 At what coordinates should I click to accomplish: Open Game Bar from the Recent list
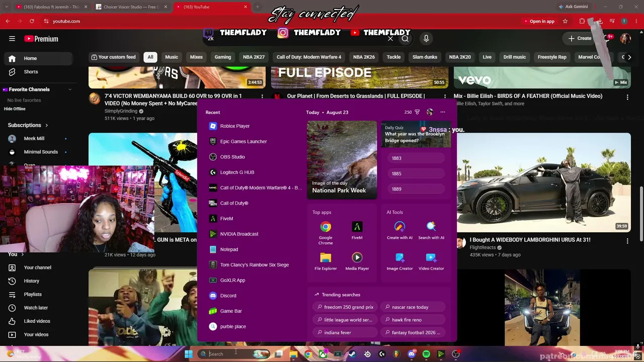click(x=231, y=311)
